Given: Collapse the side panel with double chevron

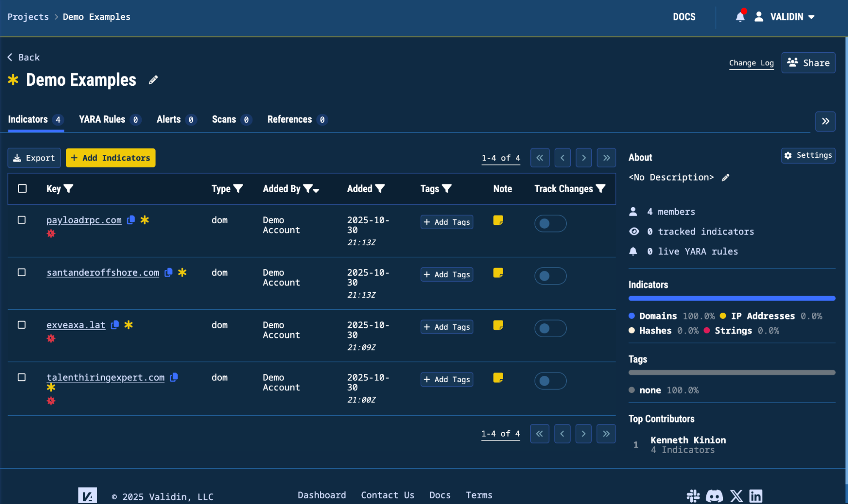Looking at the screenshot, I should click(825, 121).
